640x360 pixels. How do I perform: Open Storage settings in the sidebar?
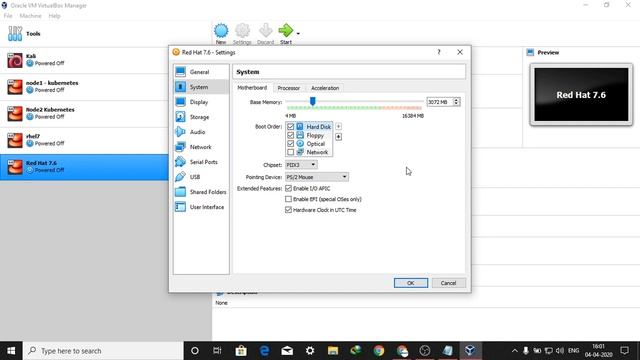(201, 117)
